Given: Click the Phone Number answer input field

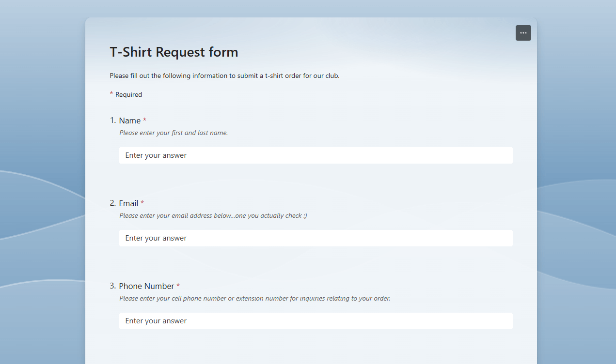Looking at the screenshot, I should [316, 320].
